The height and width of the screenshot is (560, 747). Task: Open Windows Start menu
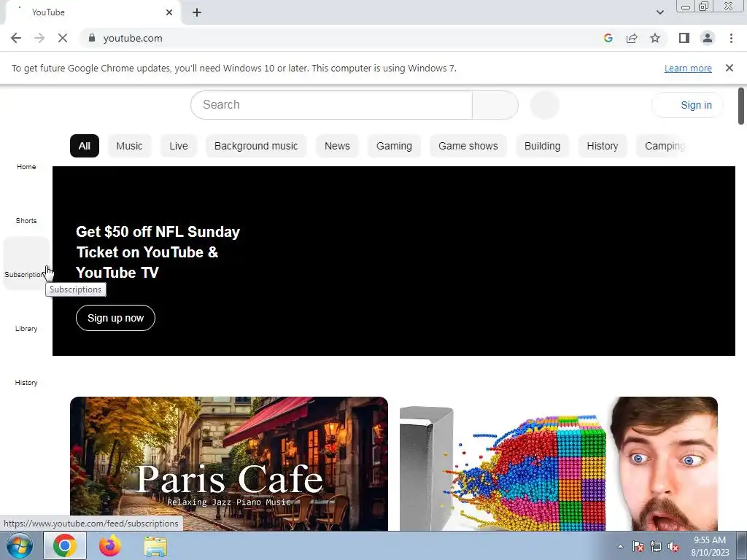[20, 545]
